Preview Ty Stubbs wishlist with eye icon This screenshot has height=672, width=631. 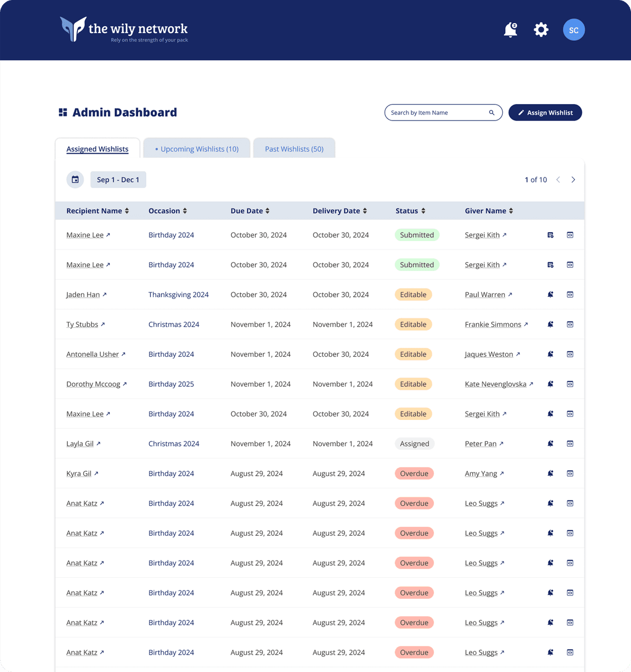[x=570, y=325]
